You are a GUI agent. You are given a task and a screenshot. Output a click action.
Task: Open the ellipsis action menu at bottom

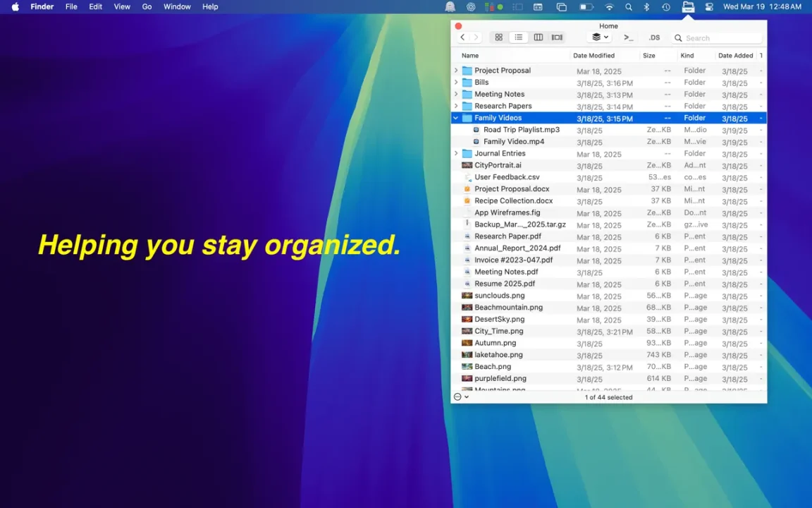click(461, 397)
